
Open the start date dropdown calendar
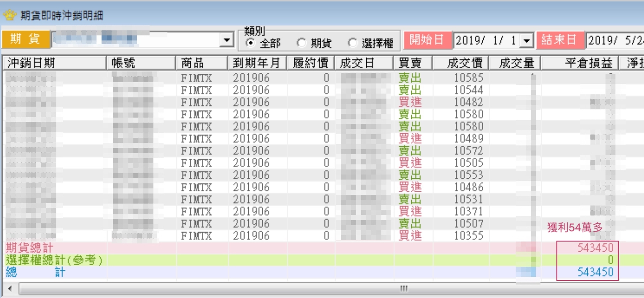(x=527, y=40)
